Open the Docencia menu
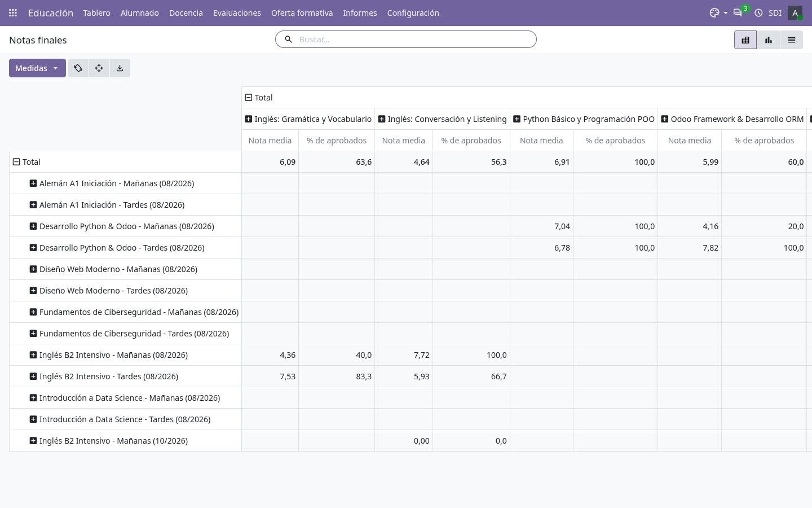812x508 pixels. coord(186,12)
